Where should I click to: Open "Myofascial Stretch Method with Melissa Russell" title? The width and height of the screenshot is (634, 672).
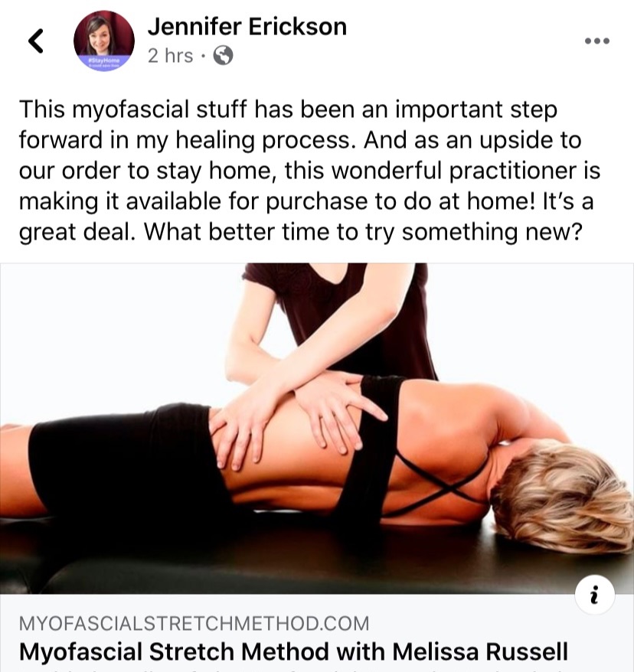pyautogui.click(x=293, y=651)
